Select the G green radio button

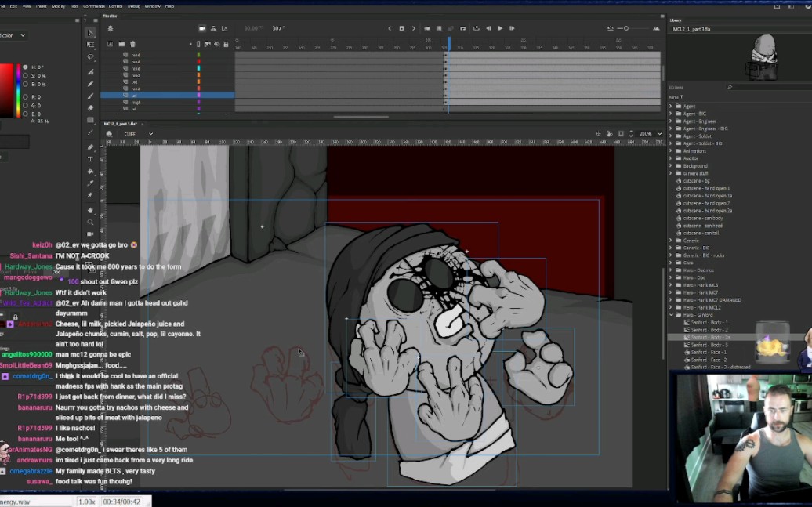click(x=25, y=105)
